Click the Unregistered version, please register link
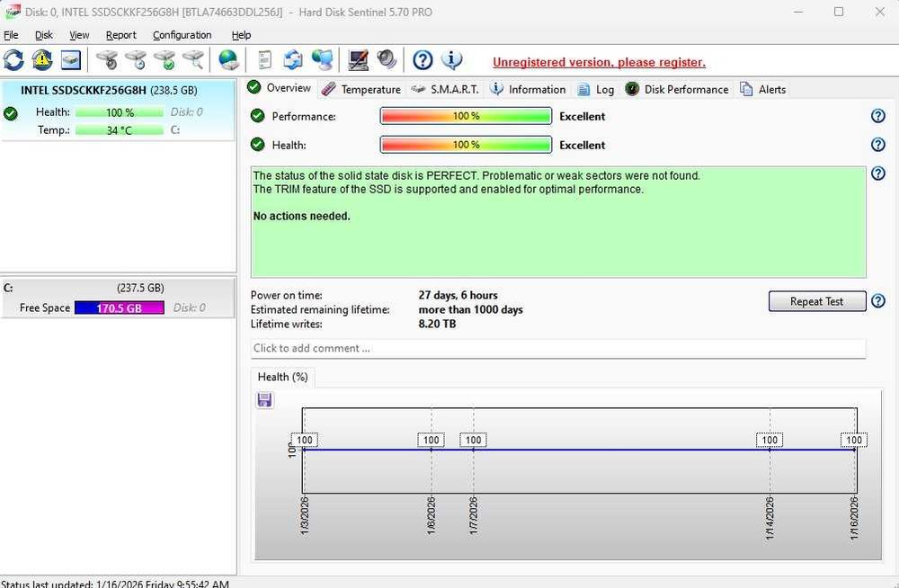This screenshot has height=588, width=899. click(599, 62)
